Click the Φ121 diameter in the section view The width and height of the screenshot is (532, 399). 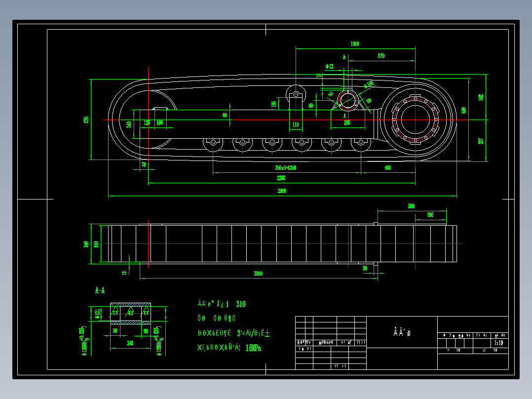[98, 314]
